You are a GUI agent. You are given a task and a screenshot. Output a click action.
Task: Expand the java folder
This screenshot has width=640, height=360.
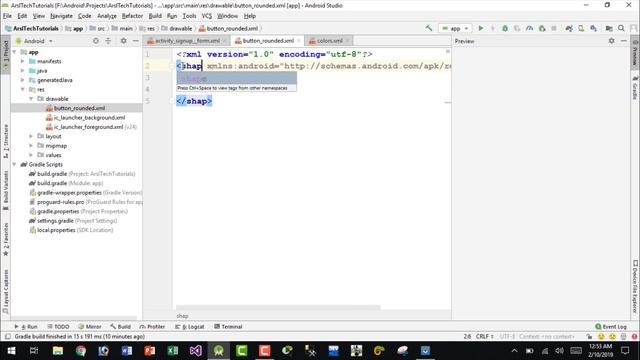(23, 71)
